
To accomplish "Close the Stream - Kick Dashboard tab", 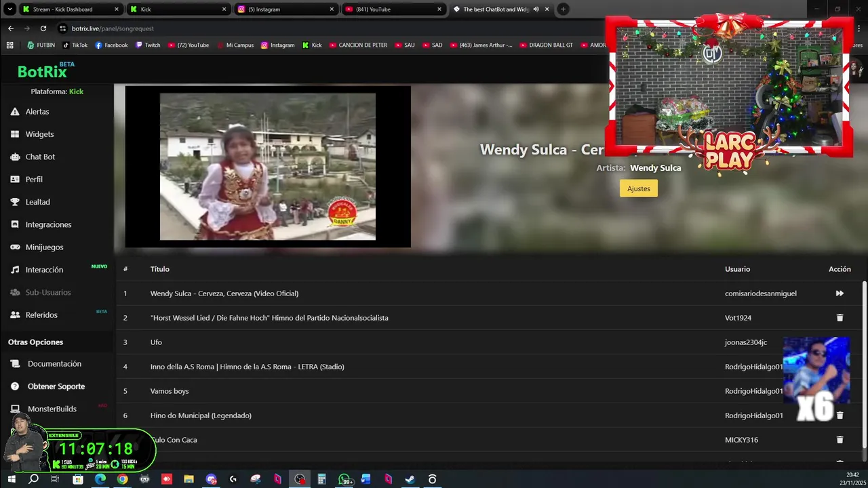I will pos(117,9).
